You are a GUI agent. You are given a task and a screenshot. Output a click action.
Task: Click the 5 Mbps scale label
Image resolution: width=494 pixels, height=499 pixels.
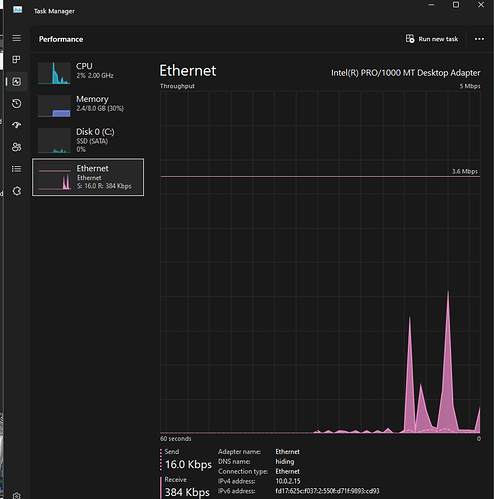(470, 86)
